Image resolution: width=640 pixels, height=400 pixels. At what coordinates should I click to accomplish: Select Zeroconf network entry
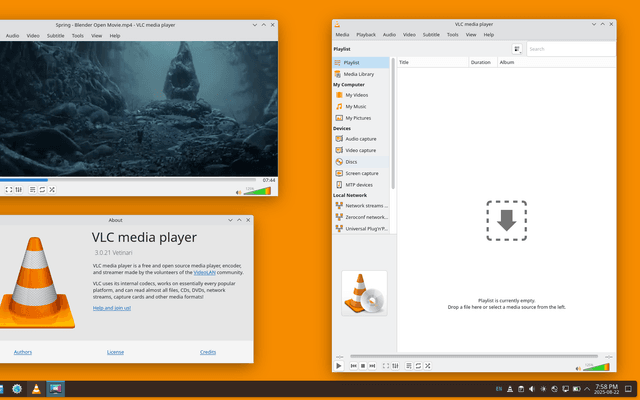pyautogui.click(x=361, y=217)
